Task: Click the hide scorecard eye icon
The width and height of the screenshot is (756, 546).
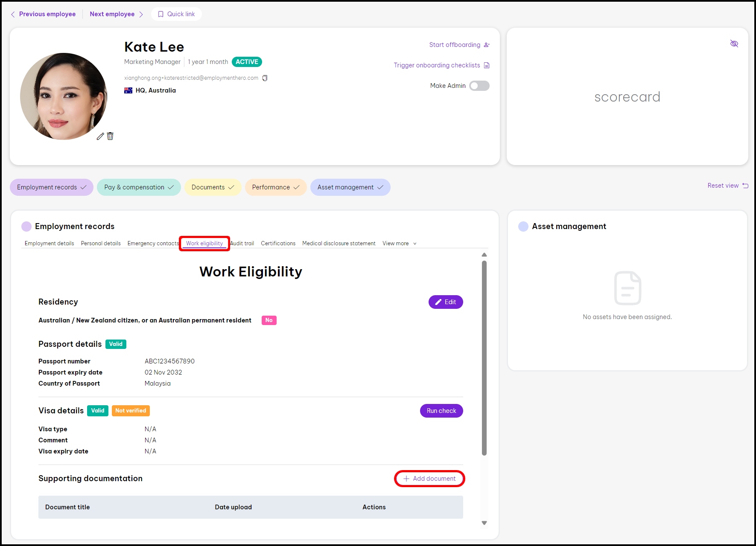Action: pyautogui.click(x=734, y=44)
